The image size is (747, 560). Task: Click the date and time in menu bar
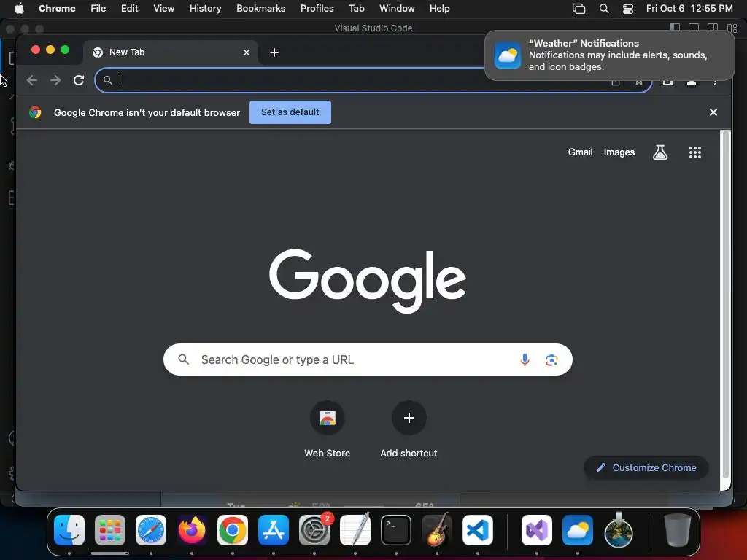689,9
